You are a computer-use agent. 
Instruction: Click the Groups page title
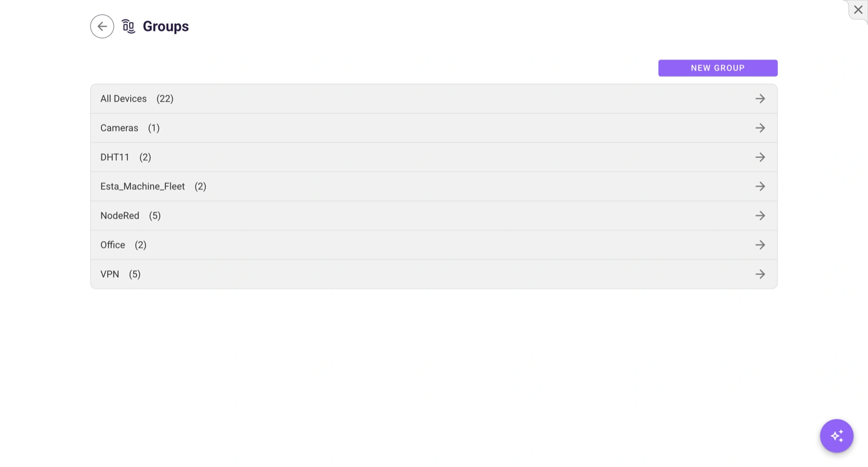(x=165, y=26)
